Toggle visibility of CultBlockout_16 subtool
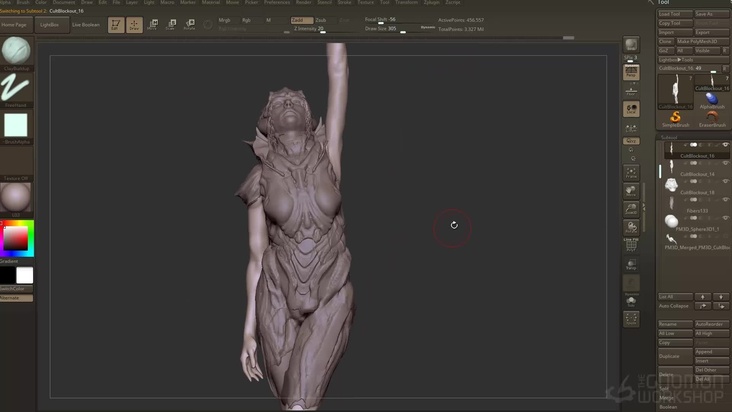732x412 pixels. (725, 145)
